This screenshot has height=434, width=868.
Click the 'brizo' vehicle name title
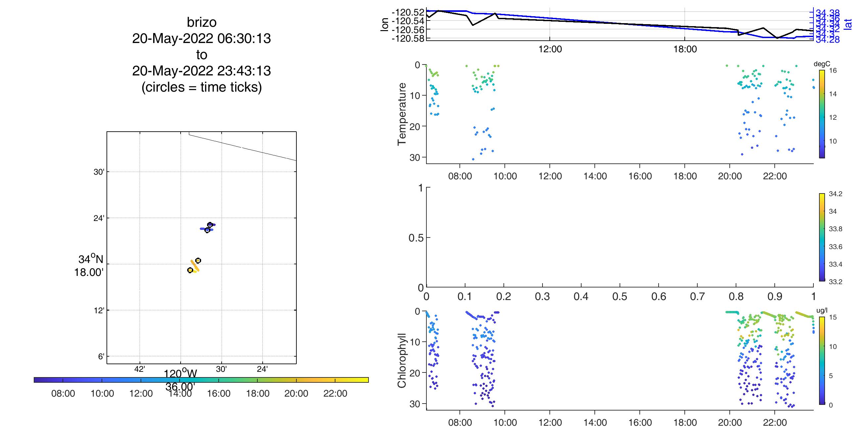(201, 22)
